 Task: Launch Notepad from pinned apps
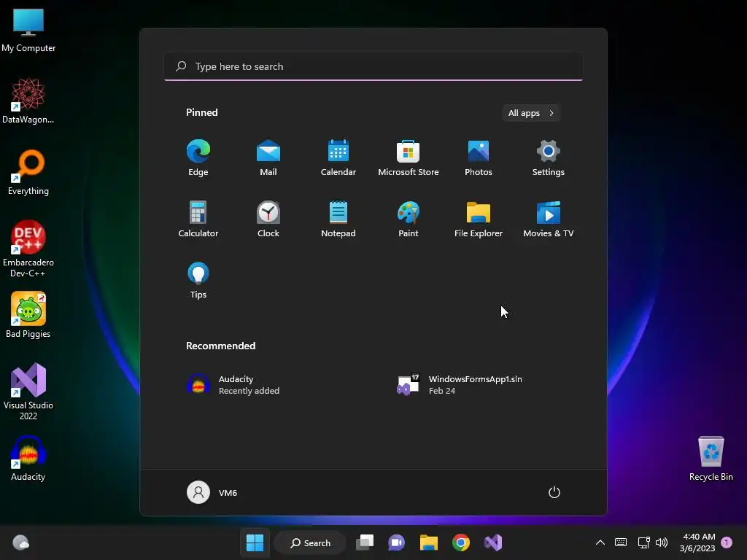tap(338, 219)
